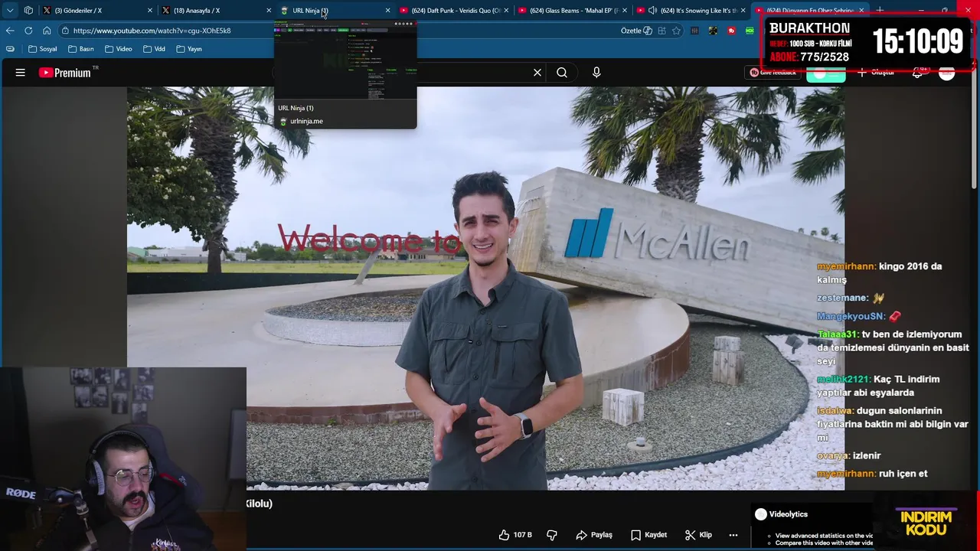
Task: Open the Videolytics panel header
Action: click(781, 514)
